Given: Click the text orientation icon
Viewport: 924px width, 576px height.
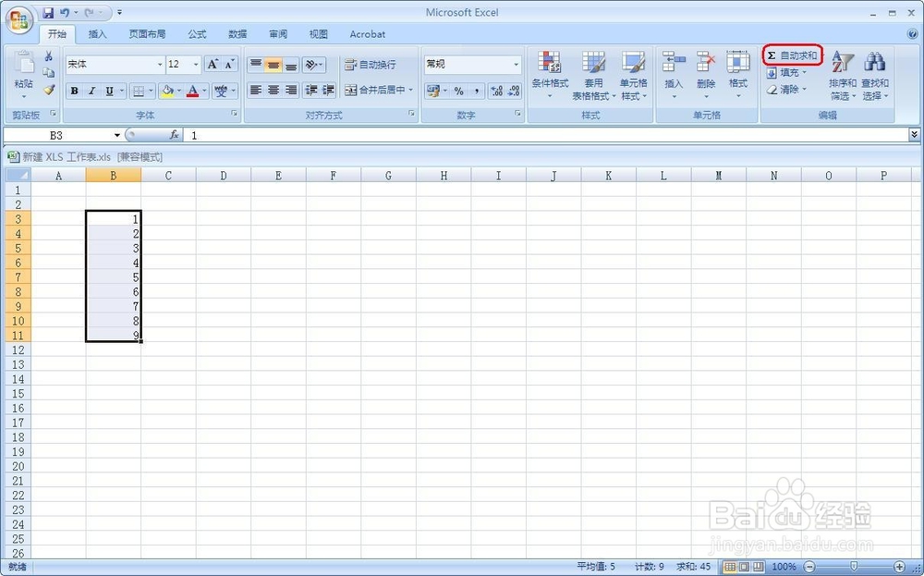Looking at the screenshot, I should pyautogui.click(x=313, y=65).
